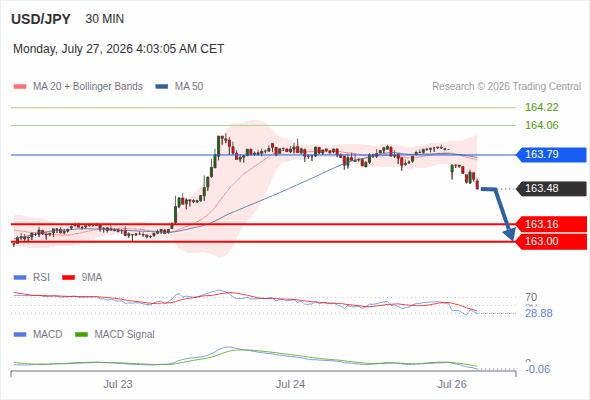The height and width of the screenshot is (400, 590).
Task: Click the blue 163.79 pivot price tag
Action: (551, 155)
